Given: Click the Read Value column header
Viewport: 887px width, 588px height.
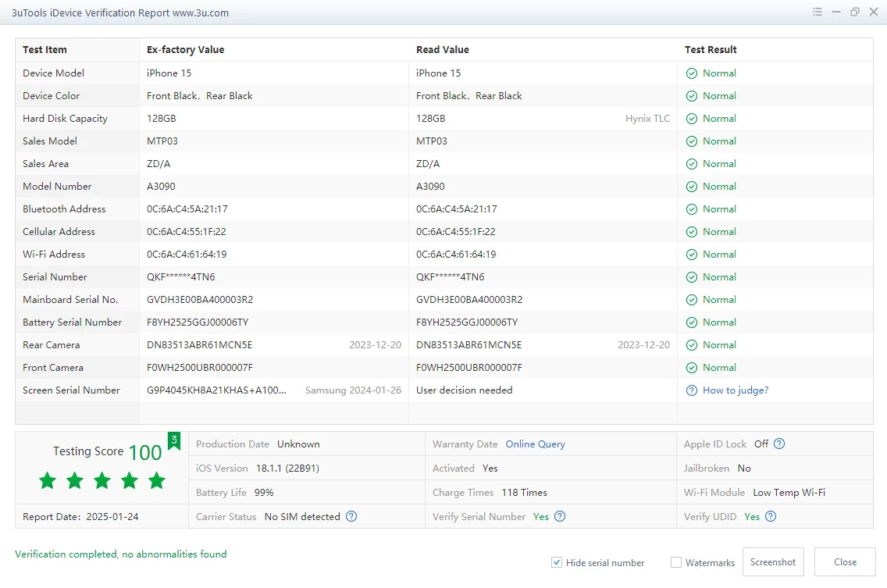Looking at the screenshot, I should pos(443,50).
